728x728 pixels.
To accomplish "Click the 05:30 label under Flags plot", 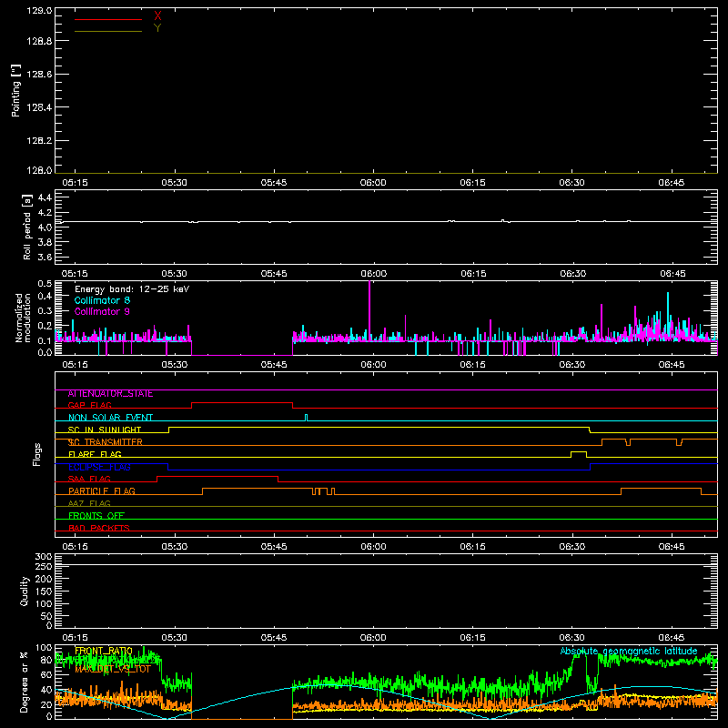I will pyautogui.click(x=175, y=547).
